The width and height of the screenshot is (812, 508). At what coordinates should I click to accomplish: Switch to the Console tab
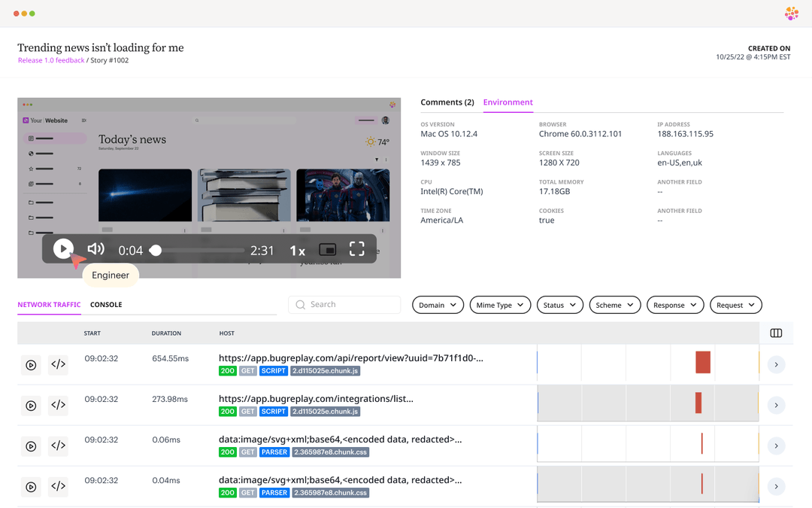click(106, 305)
